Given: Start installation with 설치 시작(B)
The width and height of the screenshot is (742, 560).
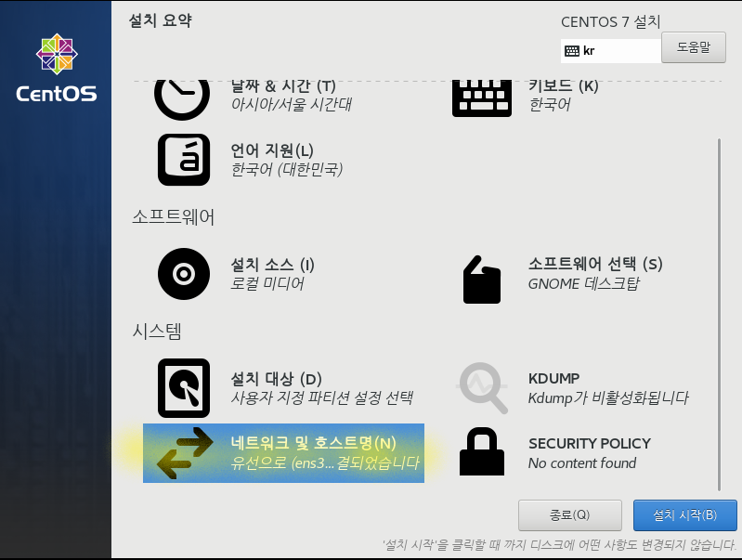Looking at the screenshot, I should tap(684, 515).
